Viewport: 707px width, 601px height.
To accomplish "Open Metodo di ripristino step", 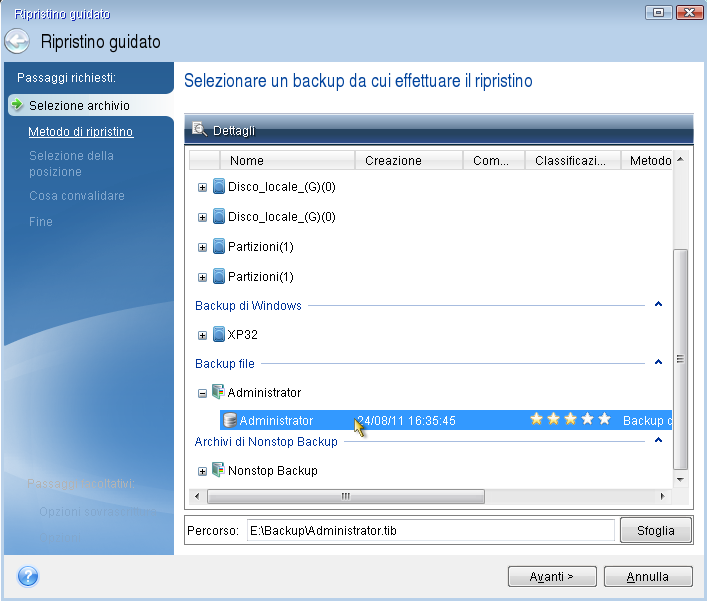I will (81, 132).
